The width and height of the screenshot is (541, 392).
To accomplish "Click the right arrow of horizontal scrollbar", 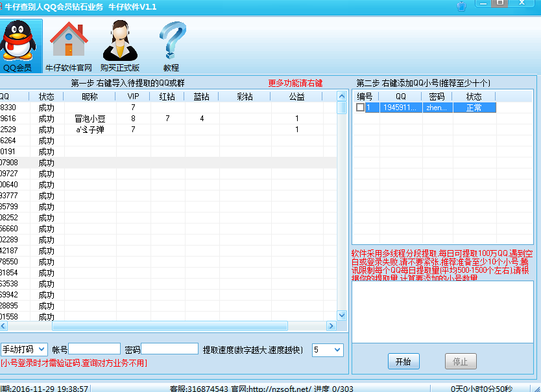I will [331, 326].
